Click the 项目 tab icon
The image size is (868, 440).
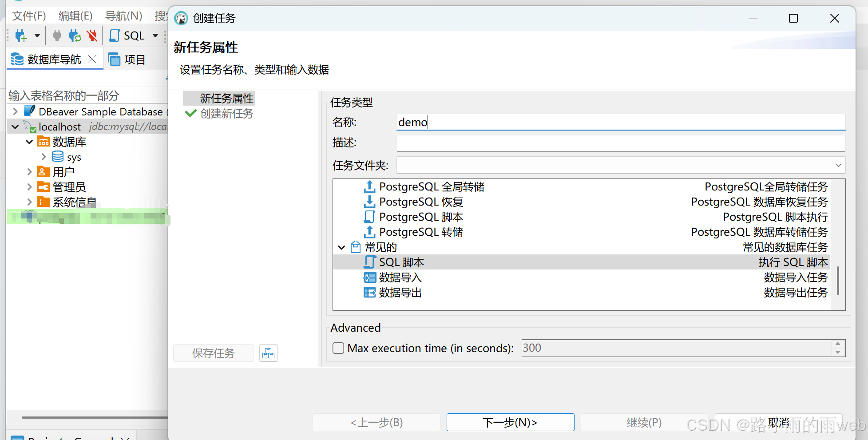114,59
